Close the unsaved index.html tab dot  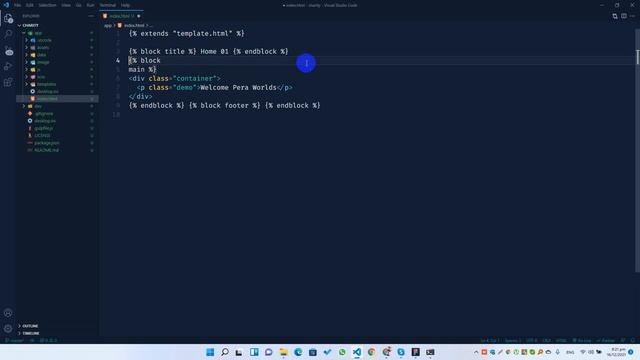pos(138,16)
